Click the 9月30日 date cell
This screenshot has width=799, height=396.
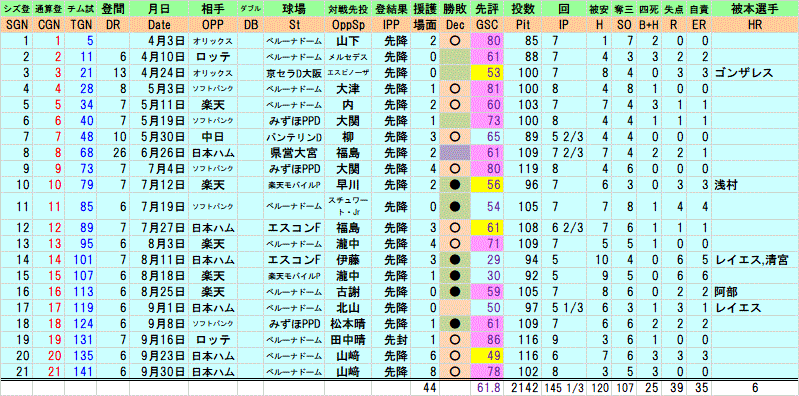(x=158, y=372)
